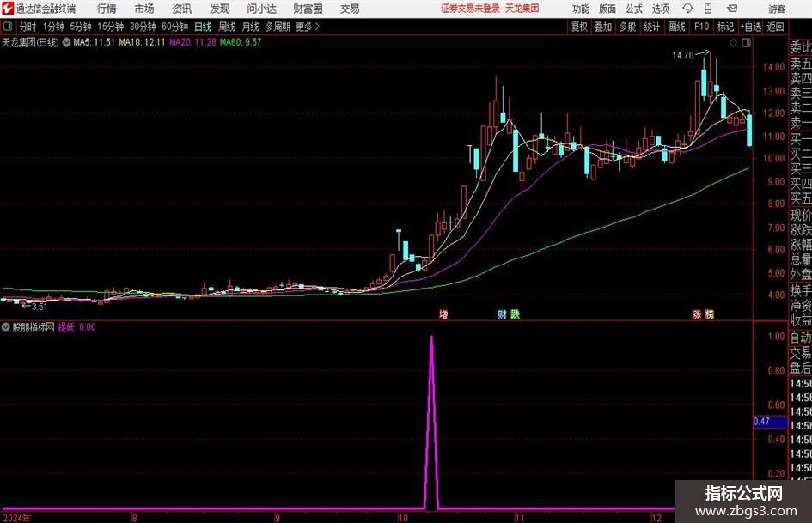Select the 月线 monthly tab
This screenshot has height=523, width=812.
(x=250, y=27)
